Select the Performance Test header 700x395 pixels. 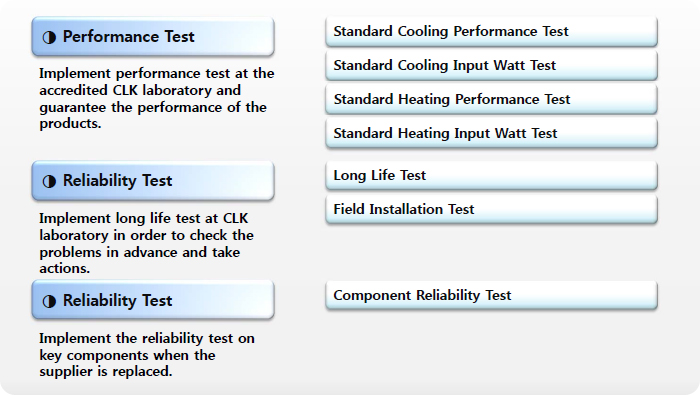click(153, 37)
